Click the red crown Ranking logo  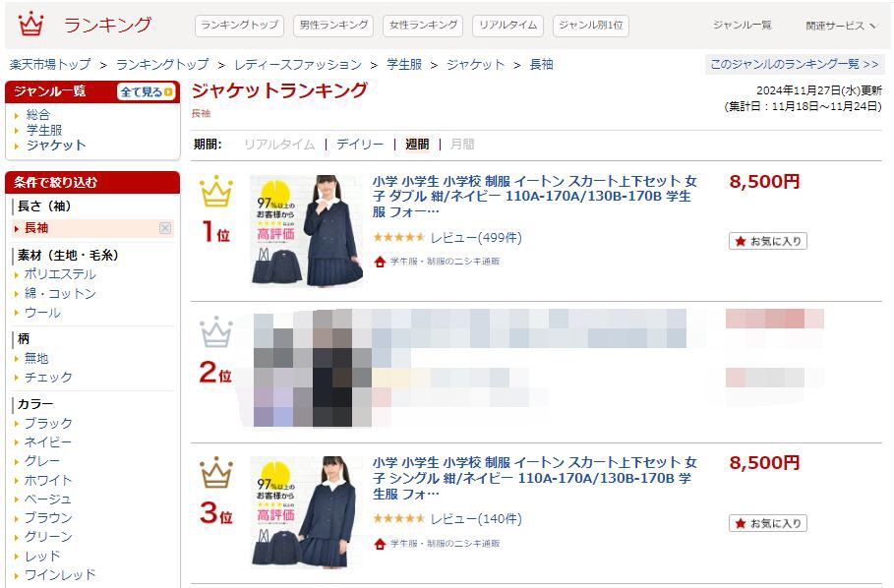pyautogui.click(x=30, y=25)
